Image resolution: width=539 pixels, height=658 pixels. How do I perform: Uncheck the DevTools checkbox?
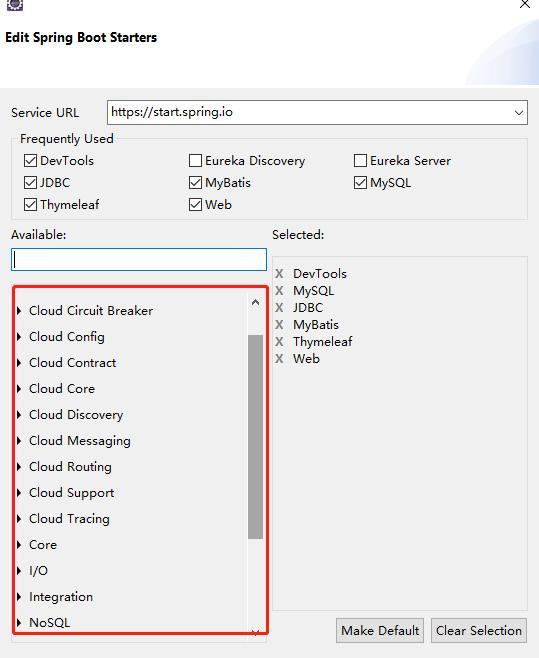tap(30, 161)
